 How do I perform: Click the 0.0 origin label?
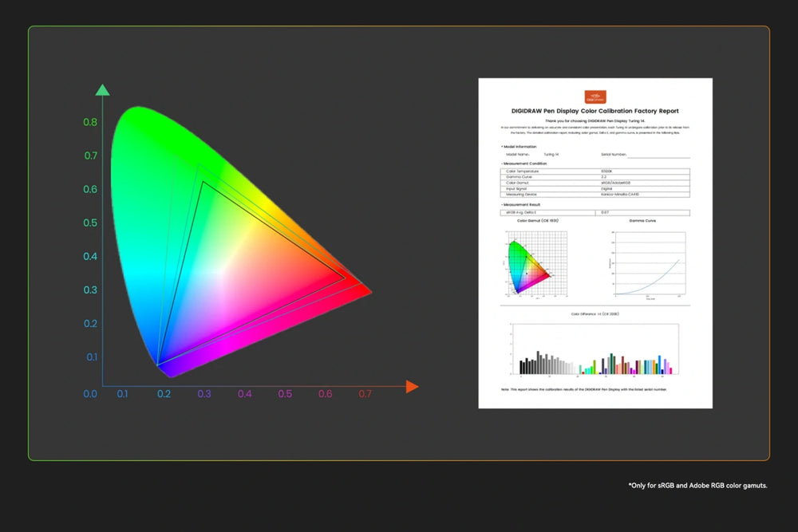click(90, 394)
